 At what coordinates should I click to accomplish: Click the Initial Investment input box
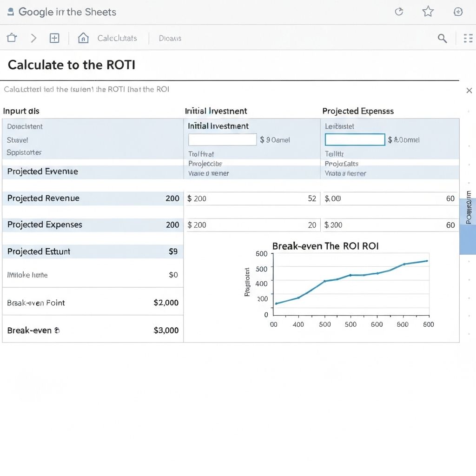click(x=222, y=139)
